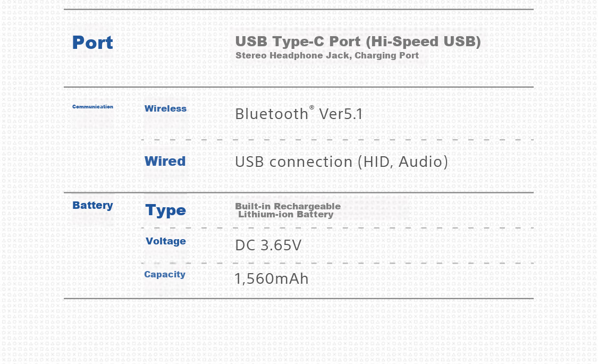
Task: Select the blue "Type" label
Action: coord(165,210)
